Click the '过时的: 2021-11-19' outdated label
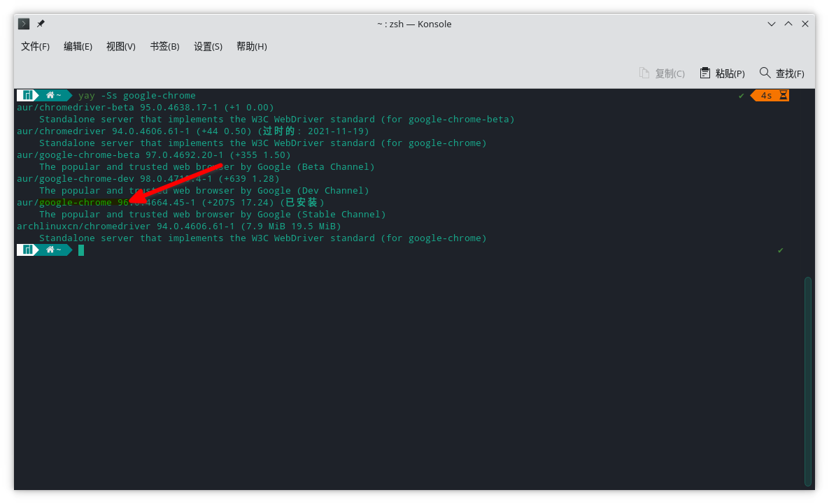The image size is (829, 504). coord(313,131)
